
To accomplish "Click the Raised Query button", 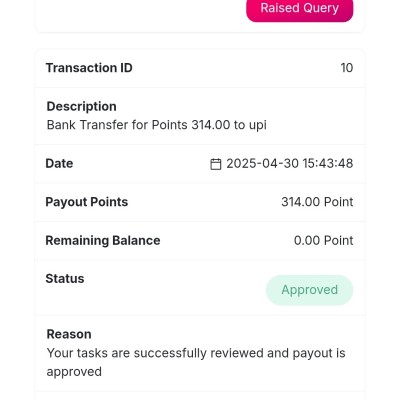I will click(299, 9).
